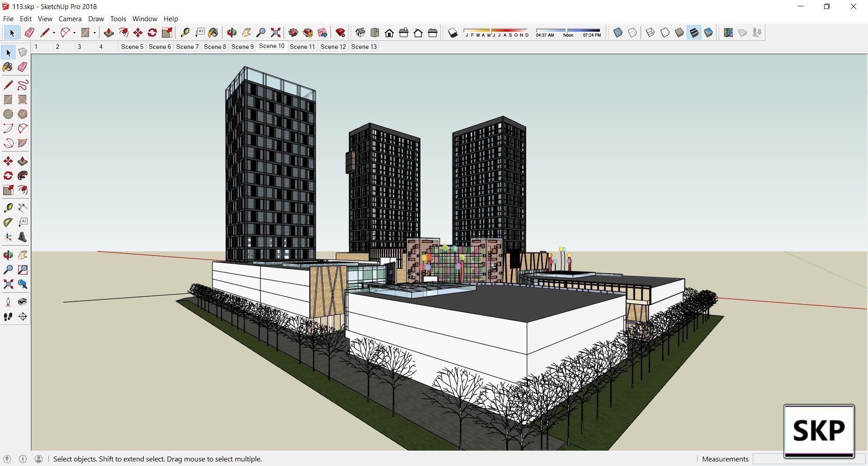The image size is (868, 466).
Task: Click Zoom Extents in top toolbar
Action: [x=275, y=33]
